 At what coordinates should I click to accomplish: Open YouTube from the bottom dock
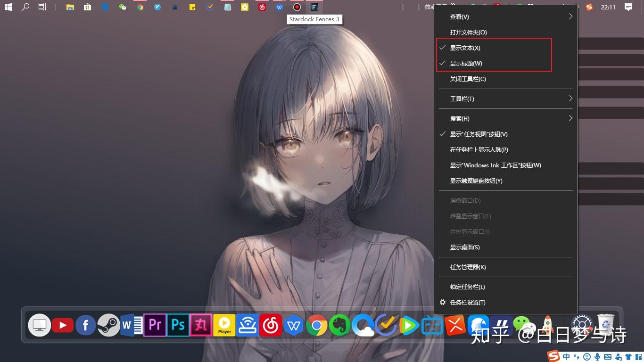63,325
